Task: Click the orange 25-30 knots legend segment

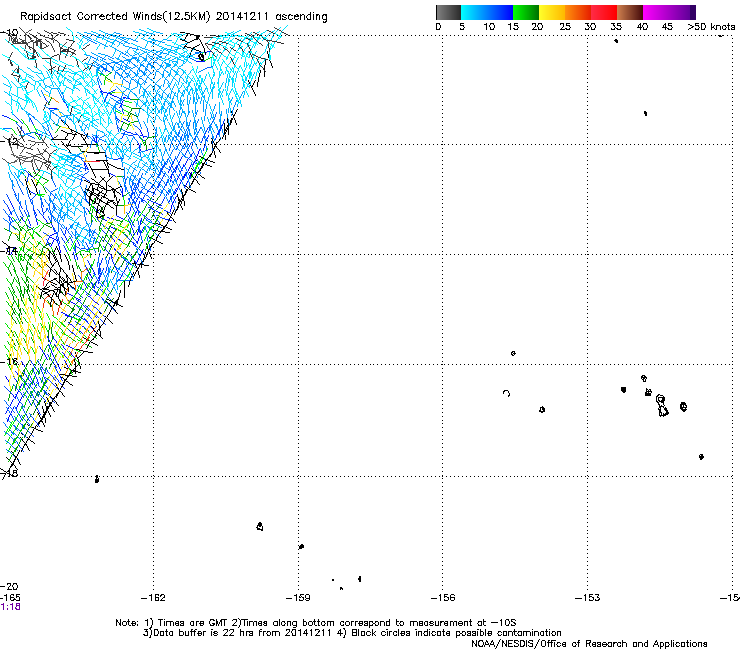Action: 578,12
